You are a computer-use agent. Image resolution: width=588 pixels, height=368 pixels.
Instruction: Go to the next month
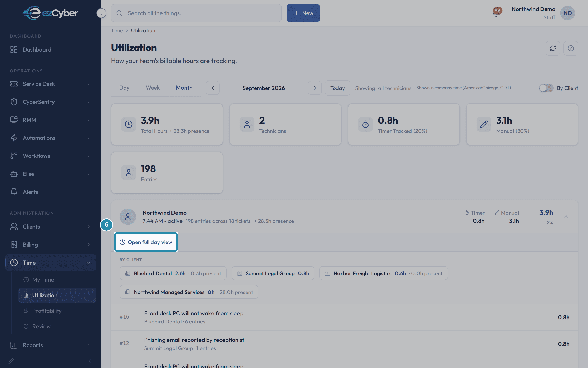click(x=315, y=88)
